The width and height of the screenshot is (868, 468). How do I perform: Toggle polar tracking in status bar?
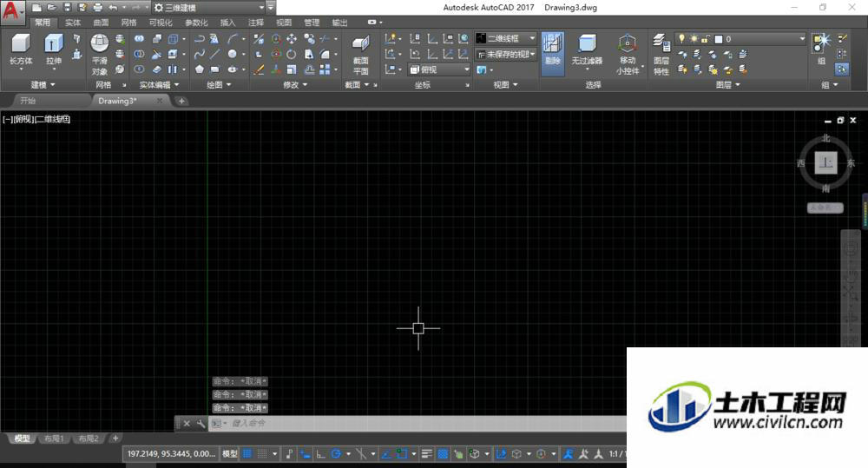(336, 453)
